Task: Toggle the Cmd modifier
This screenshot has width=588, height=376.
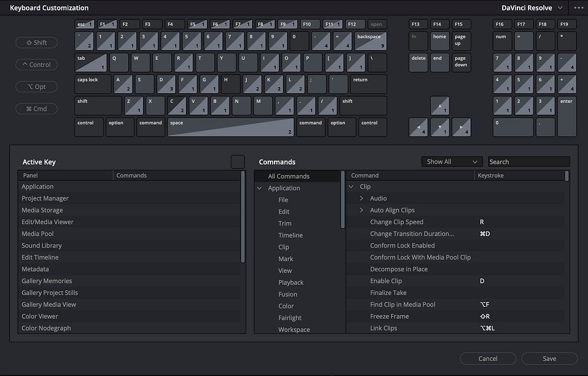Action: (36, 108)
